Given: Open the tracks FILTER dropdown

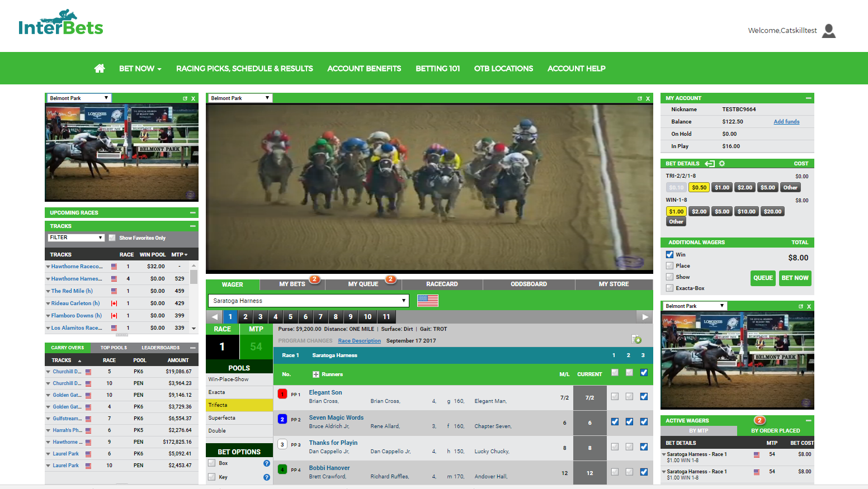Looking at the screenshot, I should [76, 238].
